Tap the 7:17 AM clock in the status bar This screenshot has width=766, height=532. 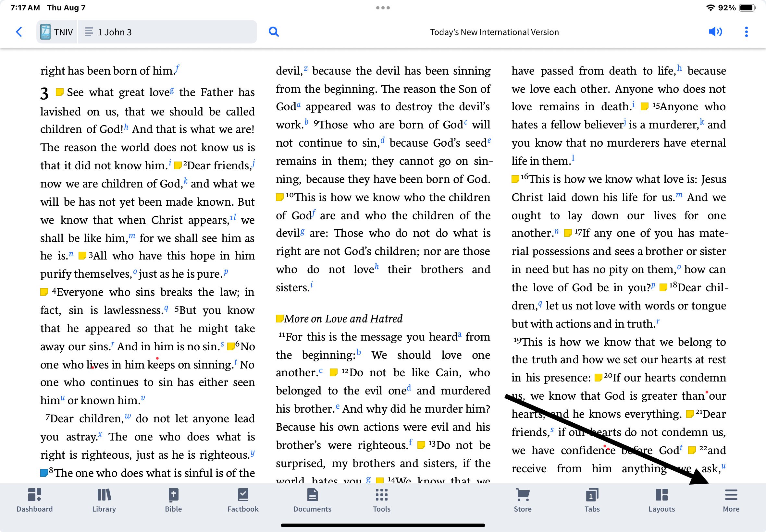(25, 8)
